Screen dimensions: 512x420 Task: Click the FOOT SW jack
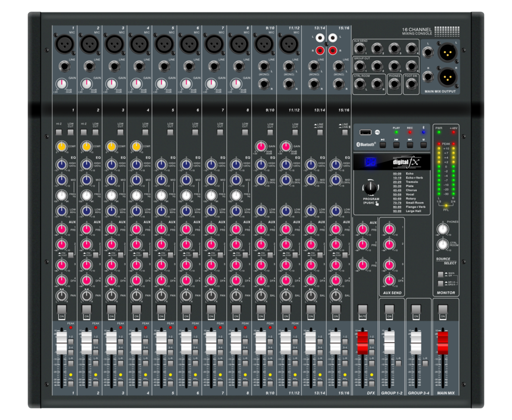tap(411, 85)
